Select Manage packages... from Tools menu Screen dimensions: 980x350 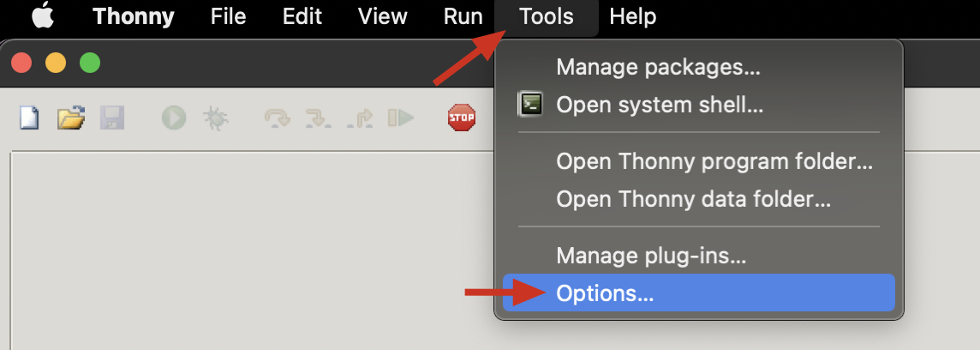tap(658, 66)
